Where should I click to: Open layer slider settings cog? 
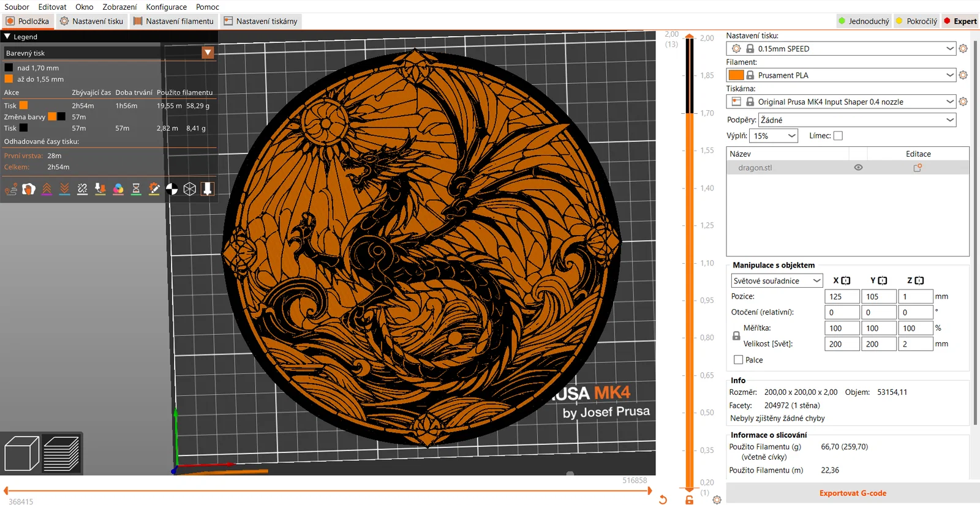point(717,499)
